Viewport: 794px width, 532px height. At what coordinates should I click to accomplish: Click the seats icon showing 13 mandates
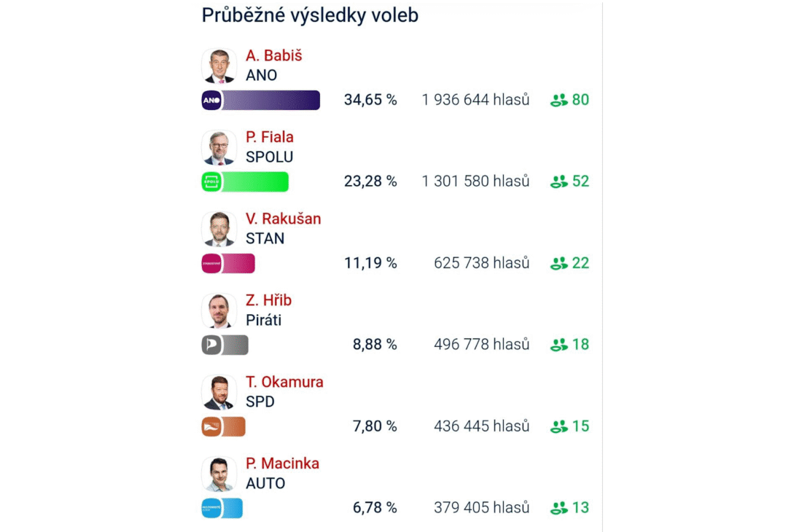point(559,508)
